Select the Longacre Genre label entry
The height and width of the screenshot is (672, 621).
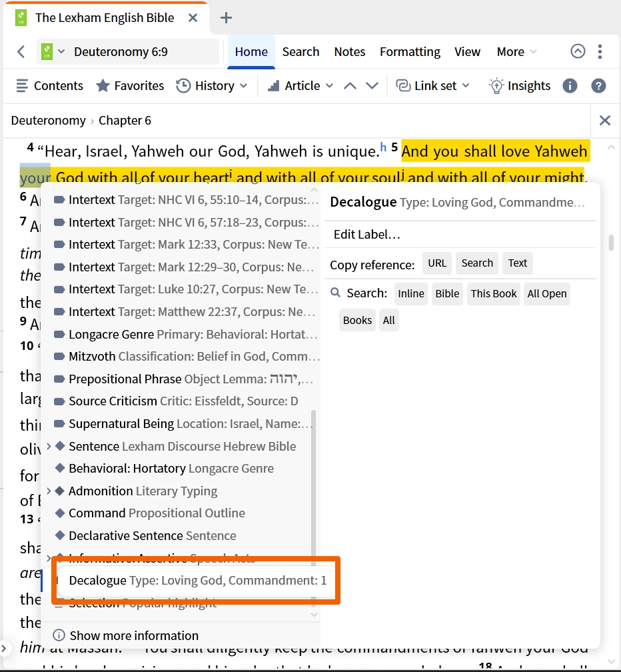point(186,334)
